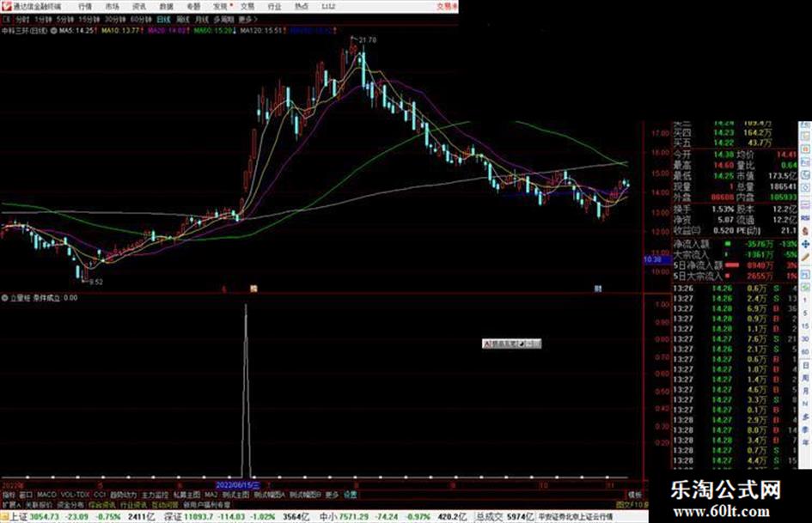Screen dimensions: 812x523
Task: Click the orange square icon in sidebar
Action: click(x=805, y=149)
